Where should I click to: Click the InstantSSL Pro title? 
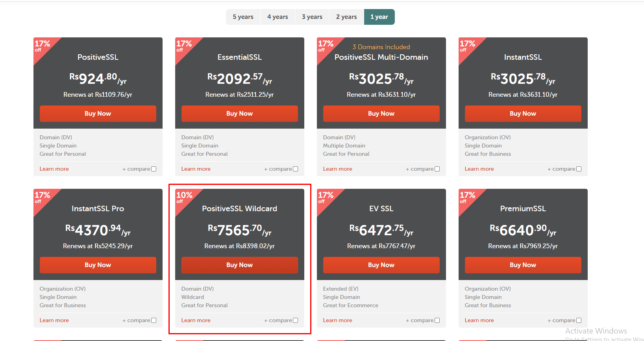tap(98, 209)
